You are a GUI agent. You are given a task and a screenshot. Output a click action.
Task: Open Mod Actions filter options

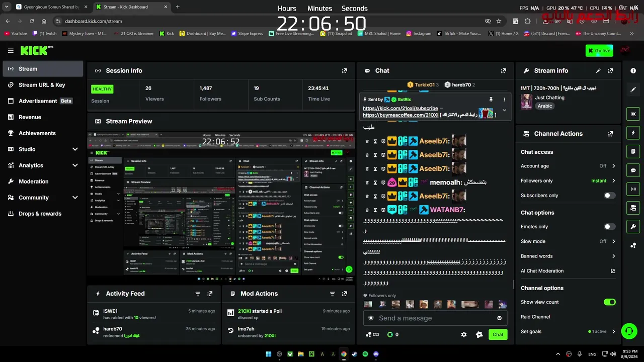[x=332, y=294]
